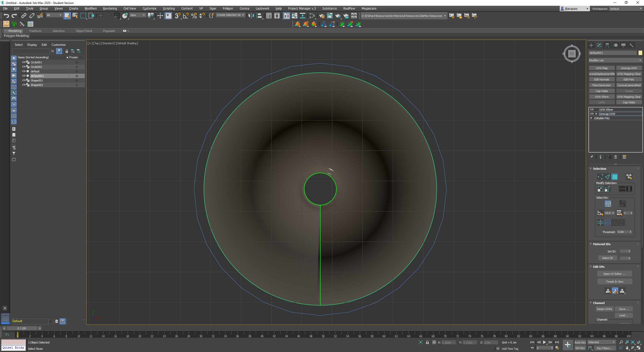
Task: Switch to vertex sub-object mode in Selection rollout
Action: pos(600,177)
